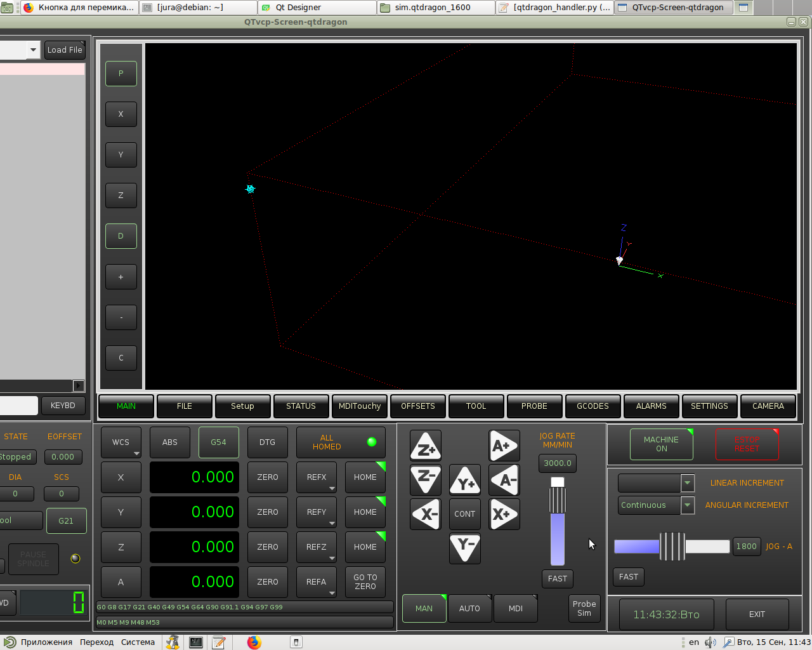Switch to AUTO mode
The width and height of the screenshot is (812, 650).
click(x=469, y=609)
